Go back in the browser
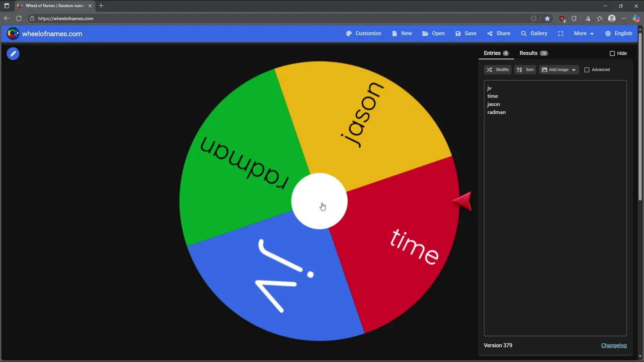This screenshot has height=362, width=644. click(x=7, y=19)
